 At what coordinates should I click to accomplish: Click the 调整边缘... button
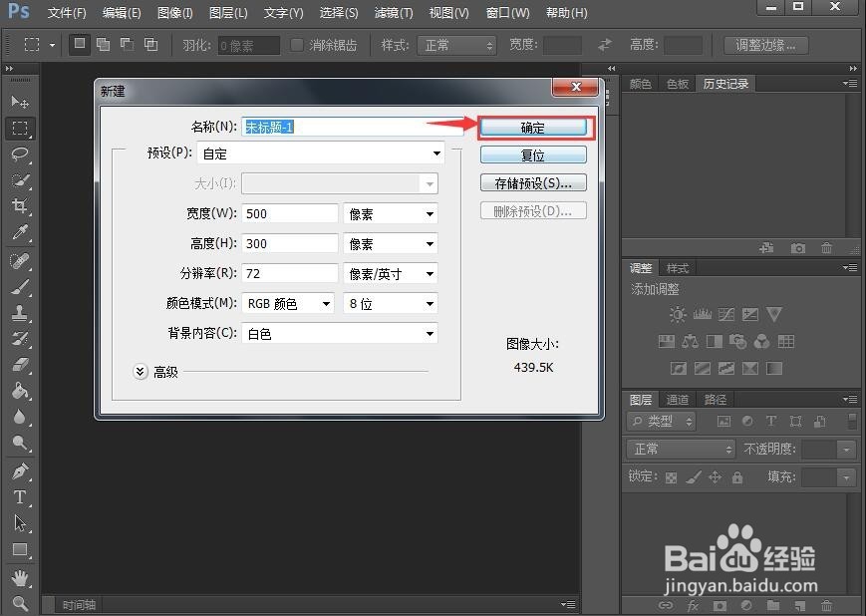point(765,45)
